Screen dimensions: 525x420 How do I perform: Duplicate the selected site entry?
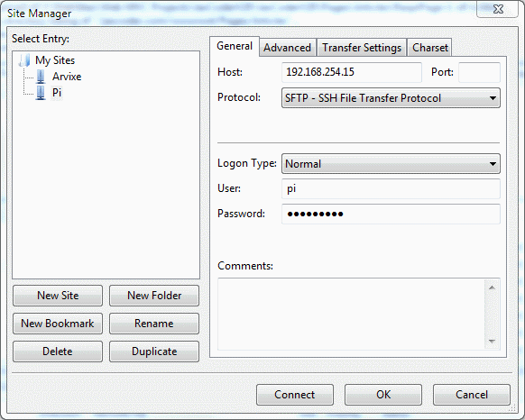[154, 352]
